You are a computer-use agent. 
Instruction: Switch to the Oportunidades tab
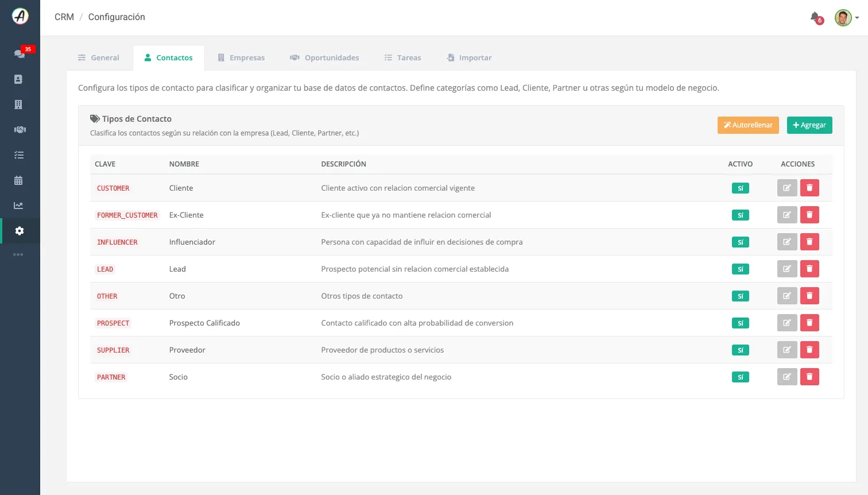tap(324, 57)
